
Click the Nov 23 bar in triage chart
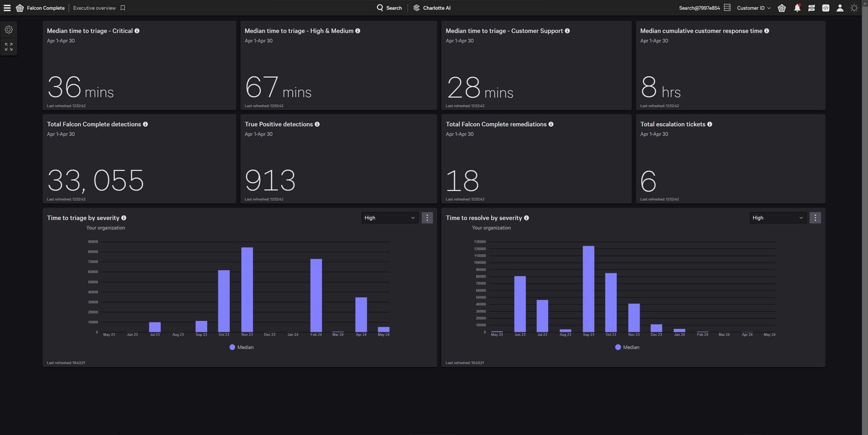click(x=247, y=289)
